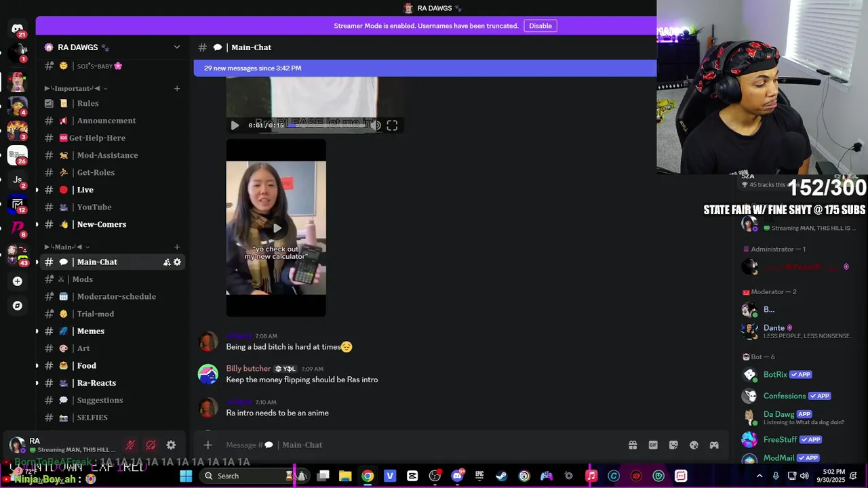Jump to 29 new messages banner

coord(425,68)
